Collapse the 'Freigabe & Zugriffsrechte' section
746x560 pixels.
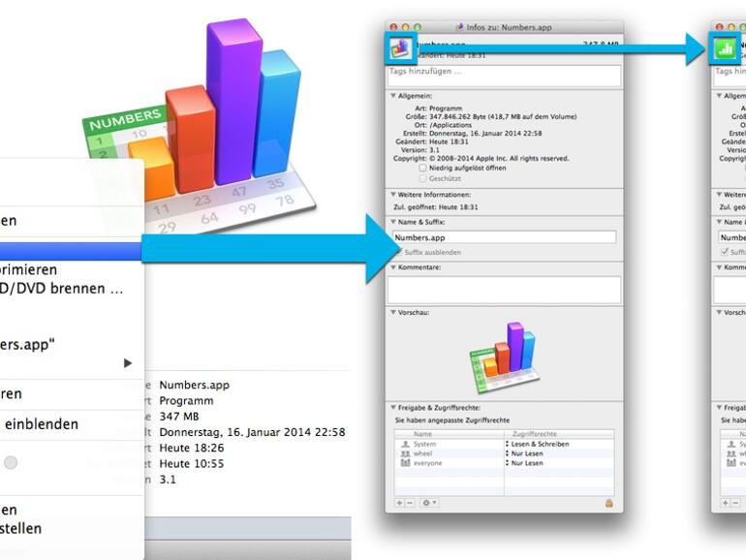[393, 407]
